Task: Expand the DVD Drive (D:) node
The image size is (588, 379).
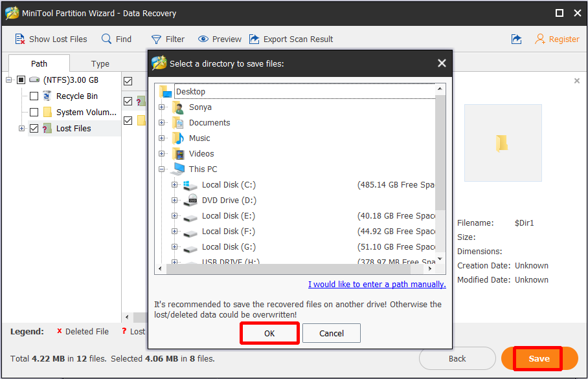Action: tap(174, 200)
